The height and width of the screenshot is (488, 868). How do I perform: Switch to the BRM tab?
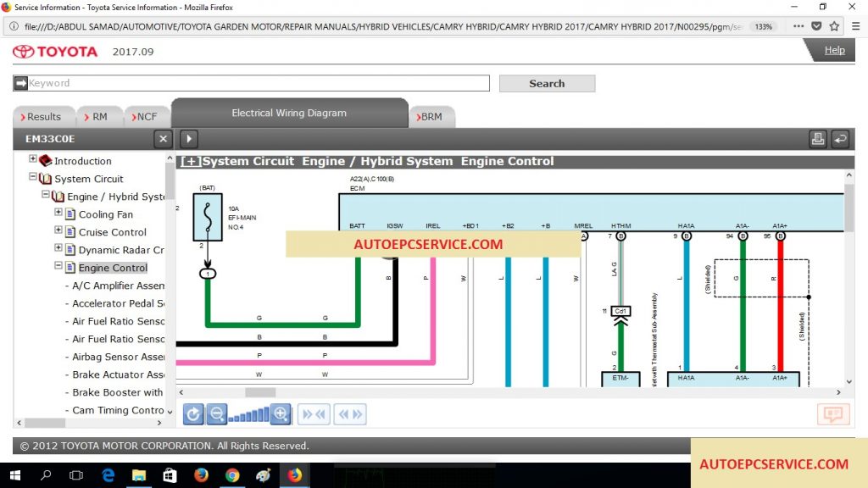coord(432,116)
